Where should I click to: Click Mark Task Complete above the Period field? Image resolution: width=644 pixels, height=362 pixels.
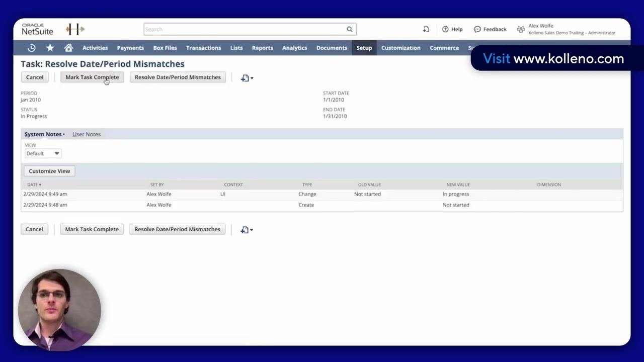[x=92, y=77]
